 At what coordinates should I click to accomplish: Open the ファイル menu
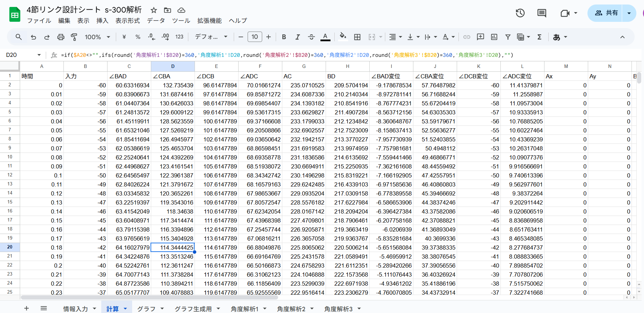pos(39,21)
